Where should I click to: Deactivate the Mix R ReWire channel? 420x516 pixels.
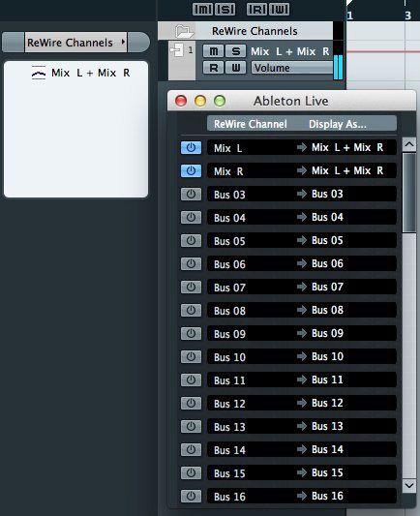[x=191, y=170]
